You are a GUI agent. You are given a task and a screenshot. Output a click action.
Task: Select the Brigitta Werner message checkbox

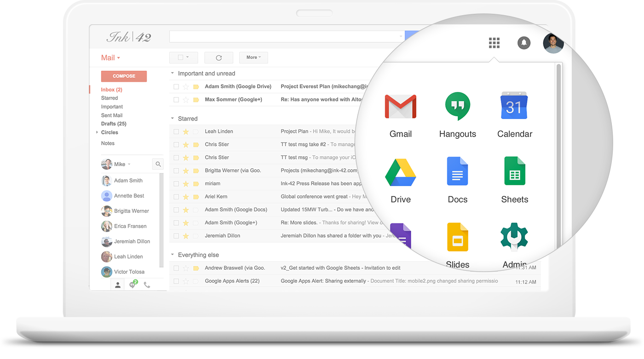(x=176, y=171)
